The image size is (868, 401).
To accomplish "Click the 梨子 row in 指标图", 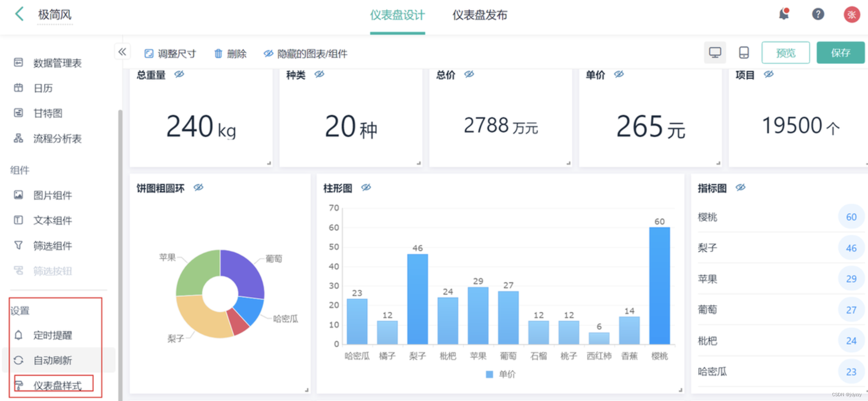I will [x=780, y=248].
